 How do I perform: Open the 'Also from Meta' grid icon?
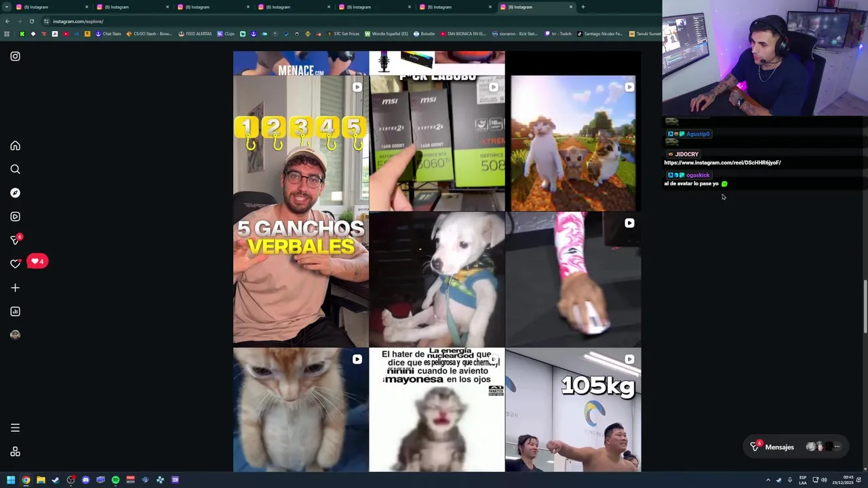pyautogui.click(x=15, y=452)
